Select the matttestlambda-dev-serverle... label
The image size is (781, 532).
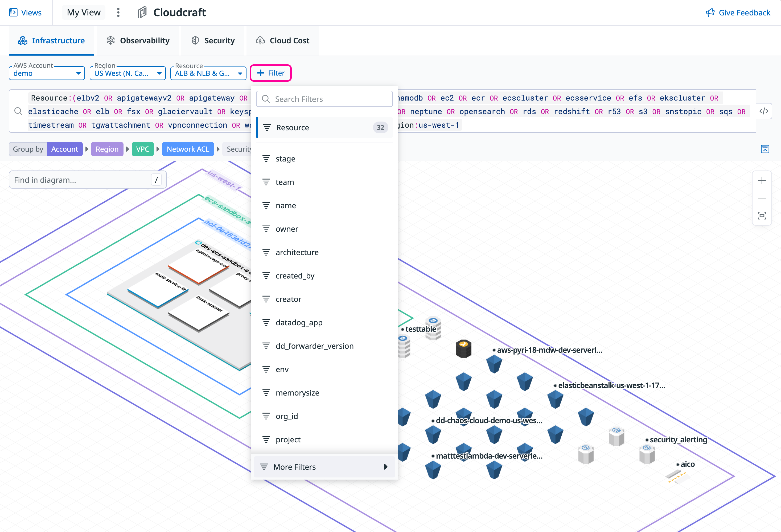point(489,456)
